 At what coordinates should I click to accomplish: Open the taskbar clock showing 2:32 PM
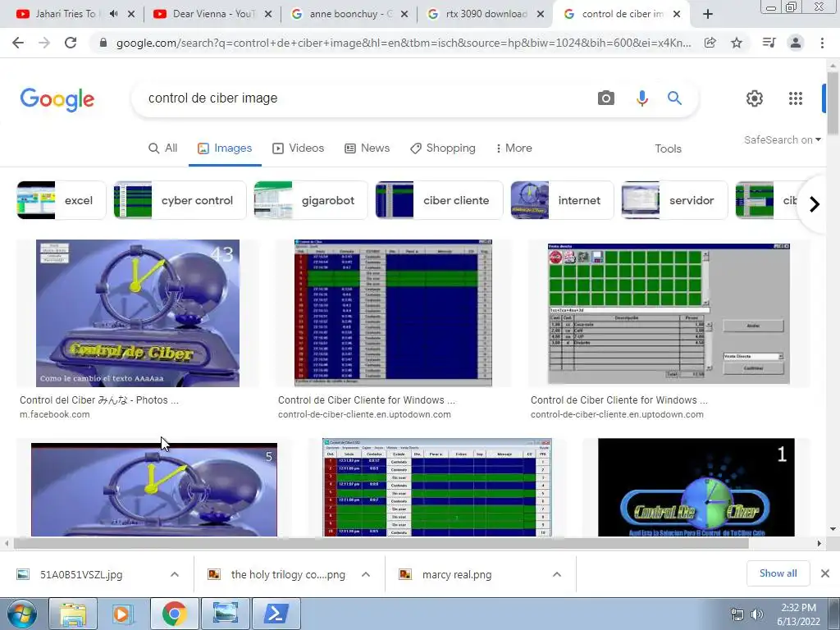798,614
